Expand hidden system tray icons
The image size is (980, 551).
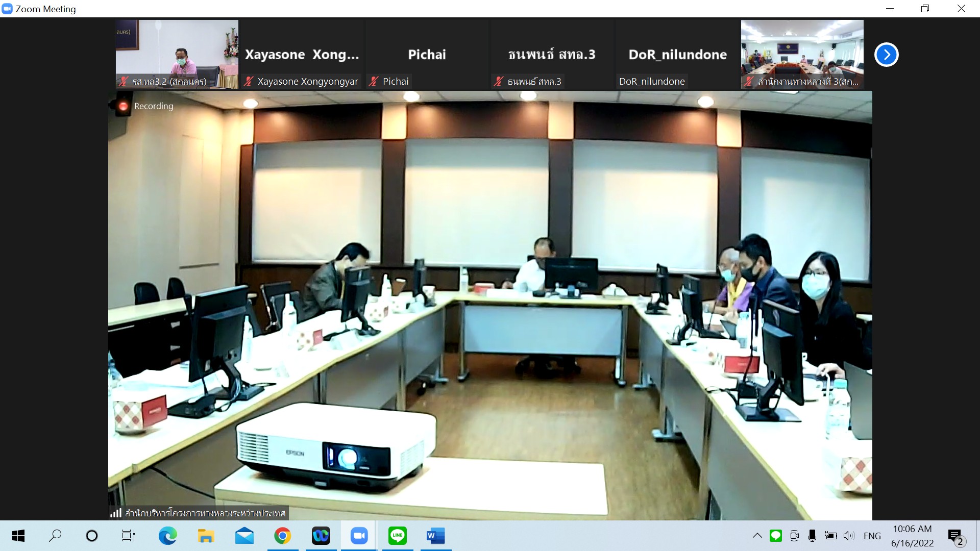(757, 536)
